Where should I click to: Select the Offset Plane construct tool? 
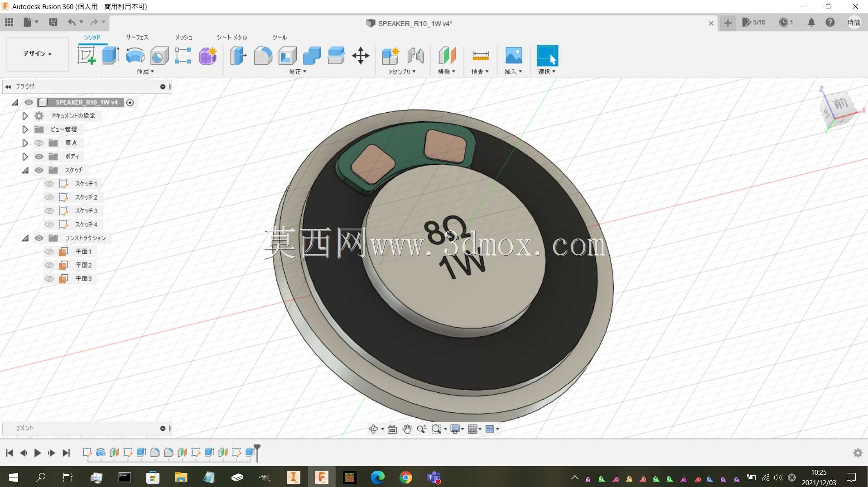click(447, 56)
